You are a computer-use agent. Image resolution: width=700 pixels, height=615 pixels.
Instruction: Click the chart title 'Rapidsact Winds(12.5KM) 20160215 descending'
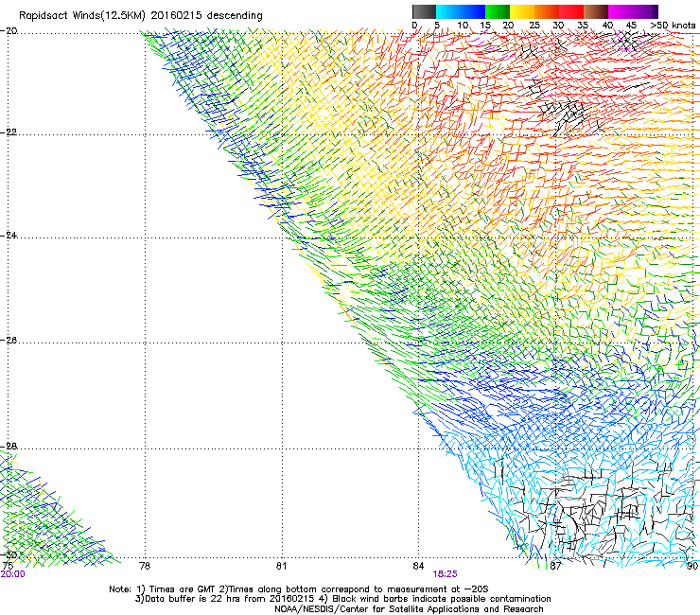141,16
